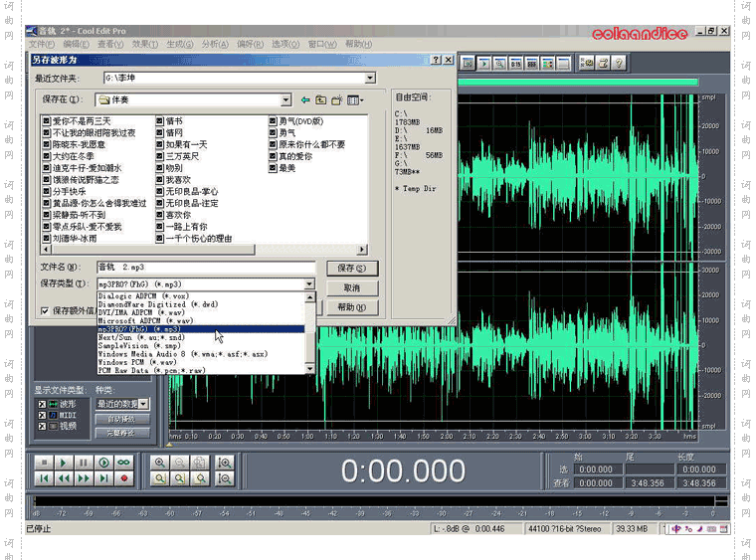Click format list scroll up arrow
Screen dimensions: 756x560
[310, 296]
